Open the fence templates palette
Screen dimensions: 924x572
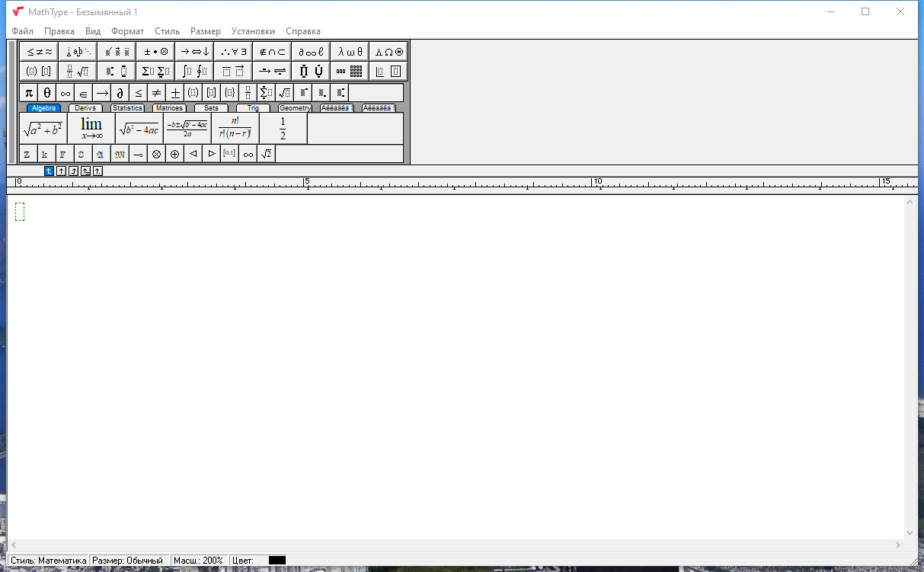[x=39, y=72]
